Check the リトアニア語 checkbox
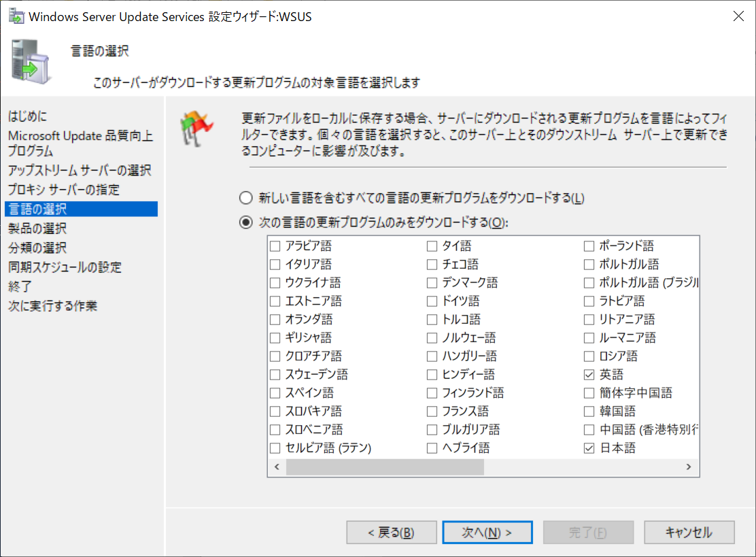 click(x=589, y=319)
